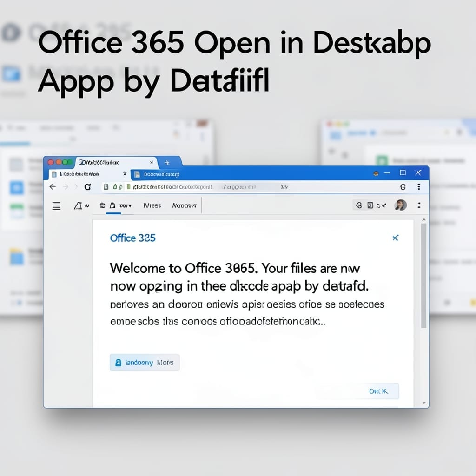
Task: Open the three-dot menu next to the profile avatar
Action: pyautogui.click(x=419, y=205)
